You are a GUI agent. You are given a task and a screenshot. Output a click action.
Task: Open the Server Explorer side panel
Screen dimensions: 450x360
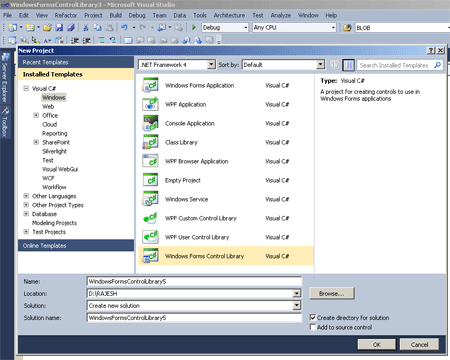point(5,78)
